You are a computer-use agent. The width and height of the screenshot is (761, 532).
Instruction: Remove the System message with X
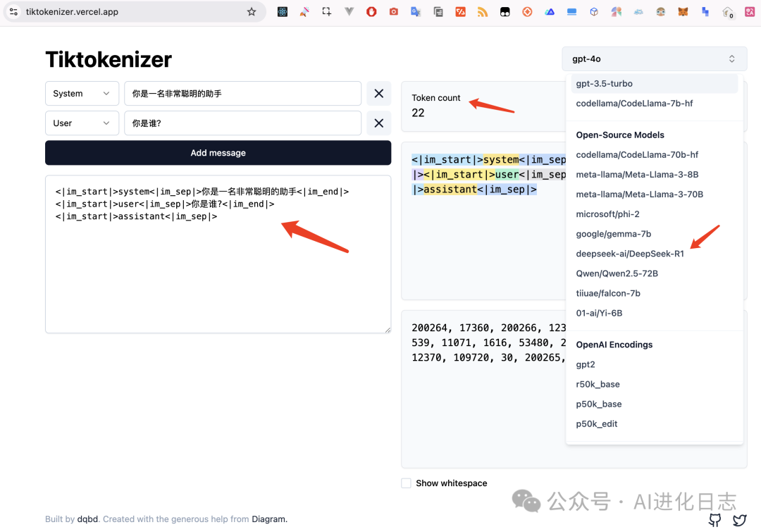click(x=379, y=93)
